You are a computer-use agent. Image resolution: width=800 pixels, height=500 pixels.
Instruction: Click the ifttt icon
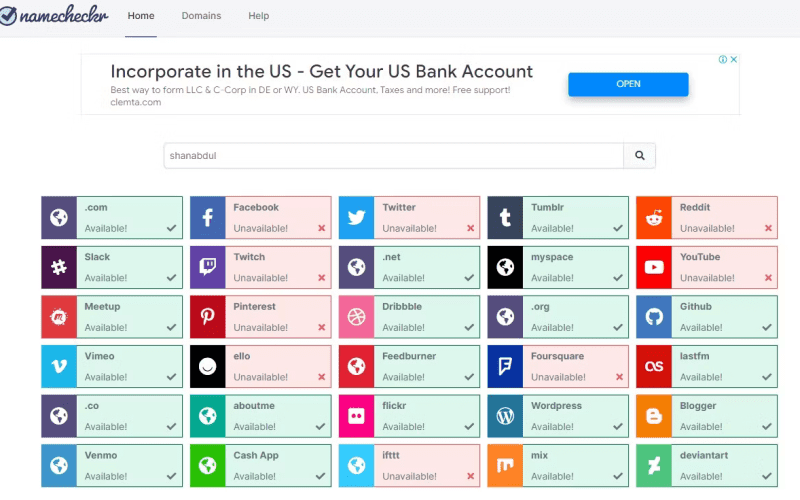pos(357,465)
